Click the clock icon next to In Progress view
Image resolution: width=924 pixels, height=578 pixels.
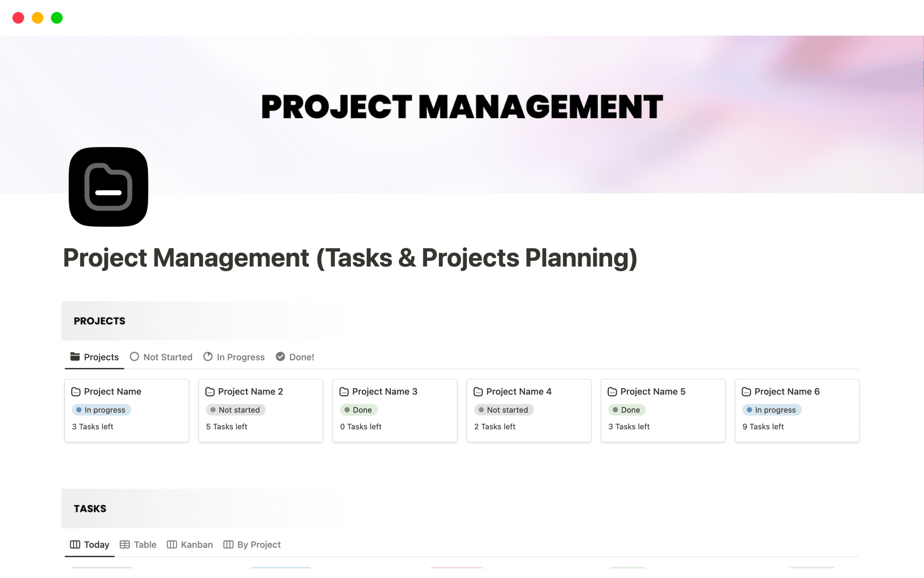[207, 356]
